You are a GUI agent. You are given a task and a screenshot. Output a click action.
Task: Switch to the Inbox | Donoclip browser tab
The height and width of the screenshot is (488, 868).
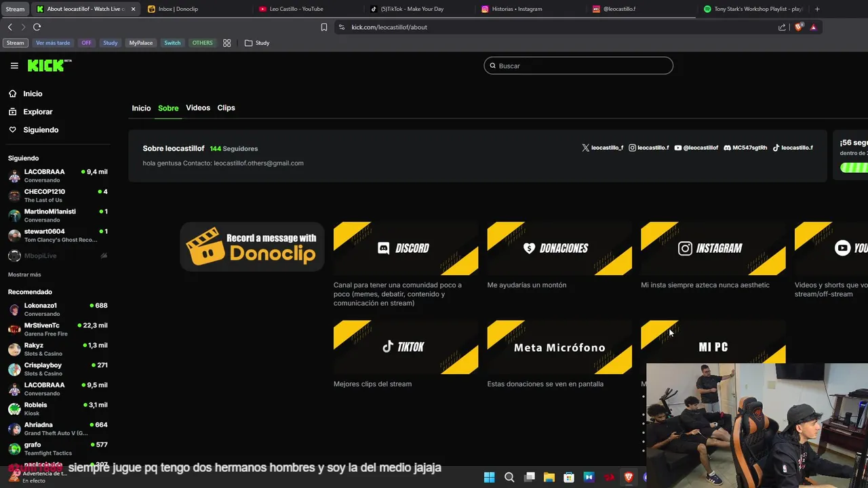pyautogui.click(x=197, y=9)
